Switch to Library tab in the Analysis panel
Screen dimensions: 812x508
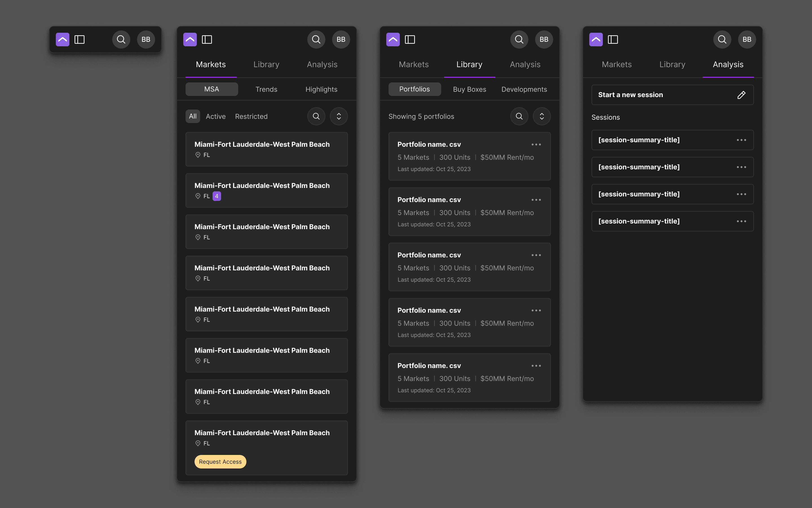tap(672, 65)
